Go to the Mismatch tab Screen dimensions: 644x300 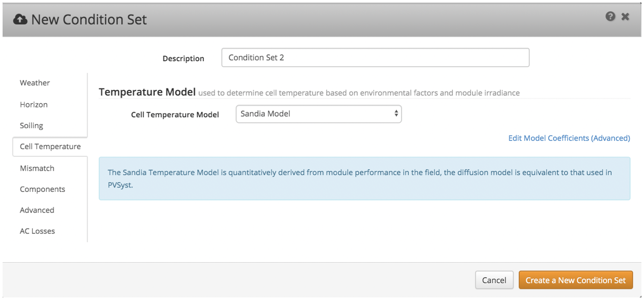click(37, 168)
